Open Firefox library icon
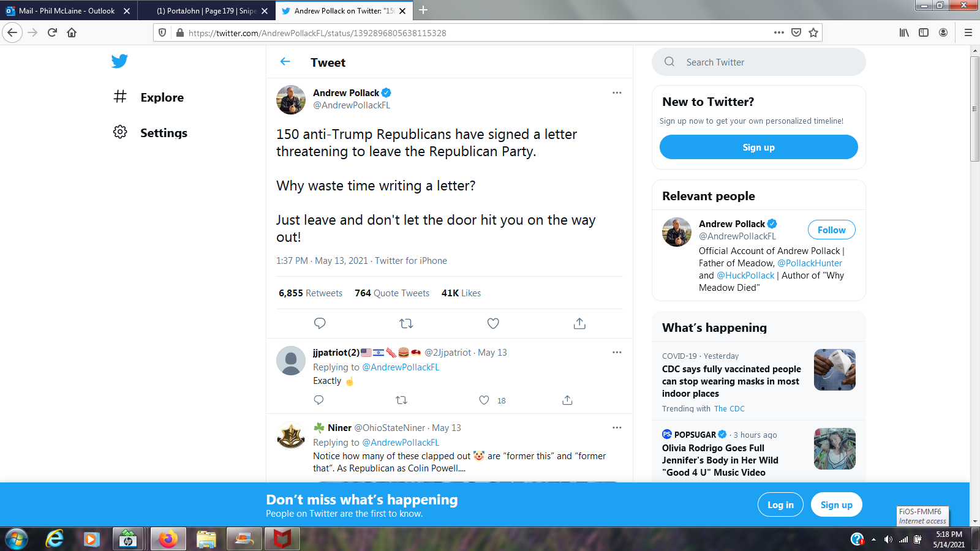The height and width of the screenshot is (551, 980). (x=904, y=32)
